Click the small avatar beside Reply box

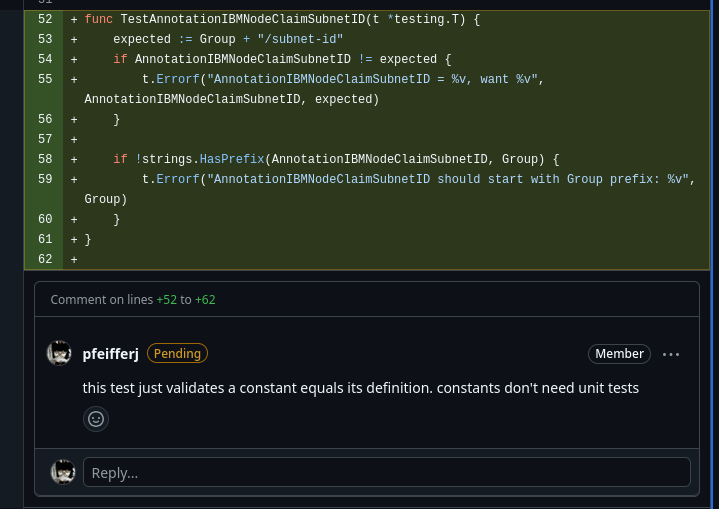click(63, 472)
